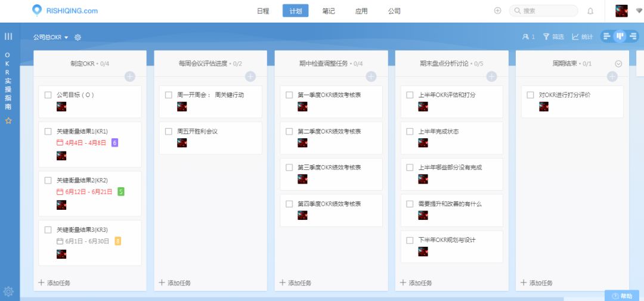Check the 关键衡量结果2(KR2) checkbox
Screen dimensions: 644x301
(48, 180)
